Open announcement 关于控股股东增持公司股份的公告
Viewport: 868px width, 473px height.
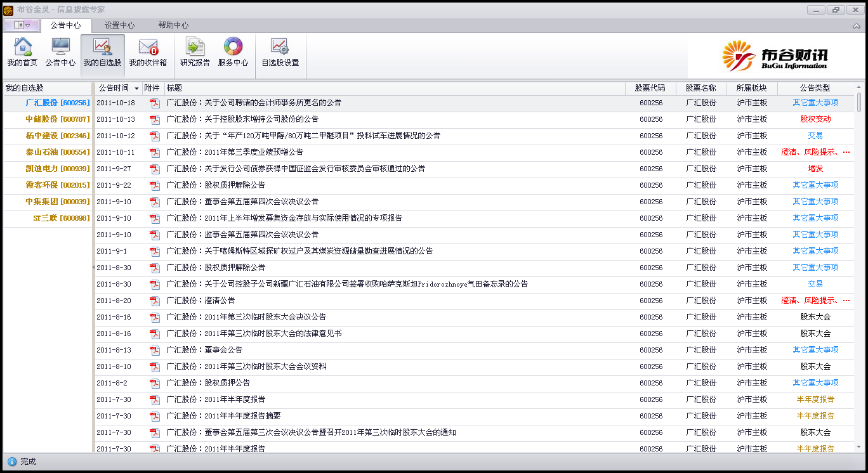click(x=242, y=119)
